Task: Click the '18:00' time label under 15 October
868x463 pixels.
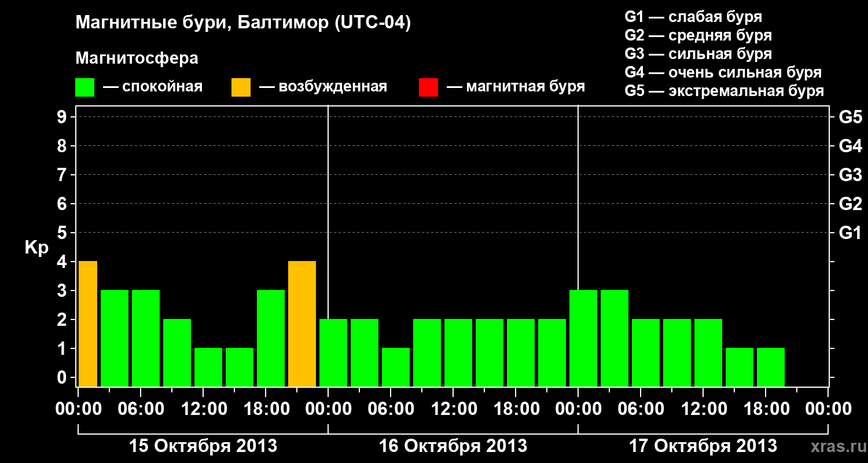Action: (266, 409)
